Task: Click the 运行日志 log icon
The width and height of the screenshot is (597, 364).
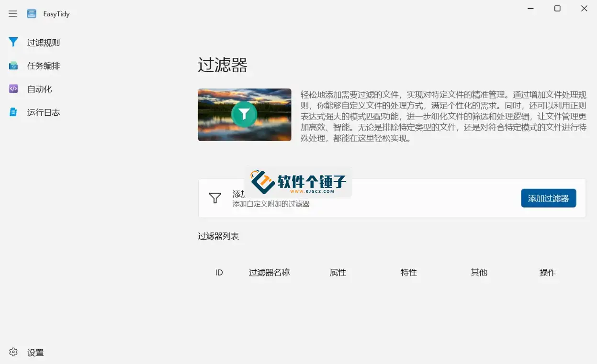Action: [x=13, y=112]
